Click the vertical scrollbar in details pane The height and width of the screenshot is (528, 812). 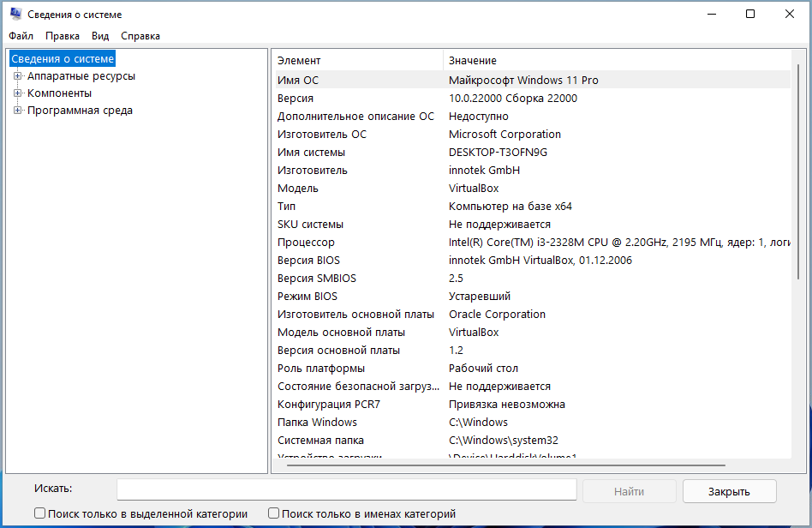pyautogui.click(x=798, y=171)
